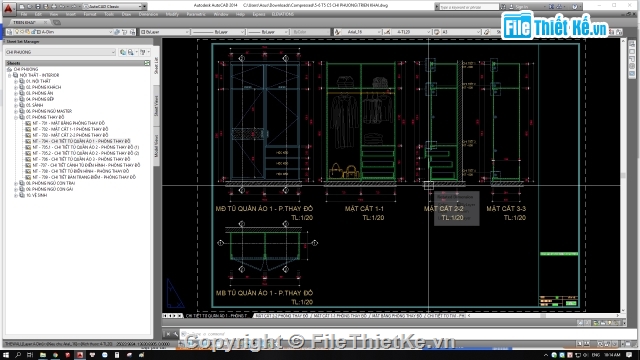Open the Layer Properties Manager icon

pyautogui.click(x=9, y=32)
